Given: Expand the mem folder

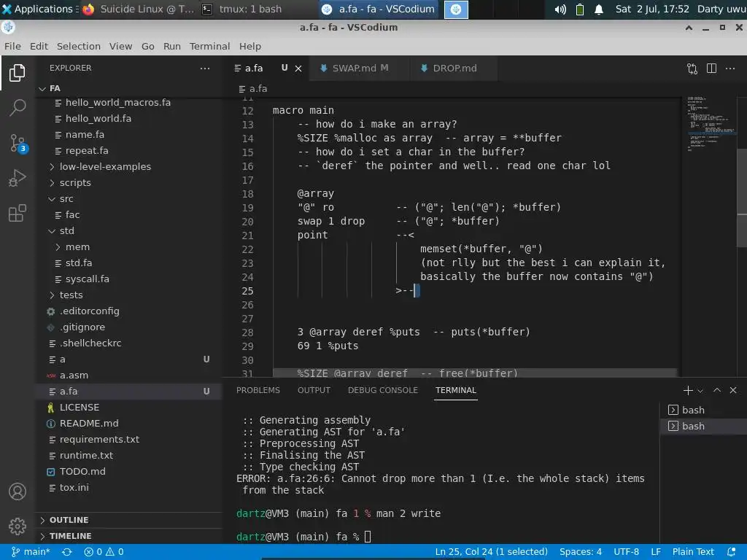Looking at the screenshot, I should pyautogui.click(x=128, y=246).
